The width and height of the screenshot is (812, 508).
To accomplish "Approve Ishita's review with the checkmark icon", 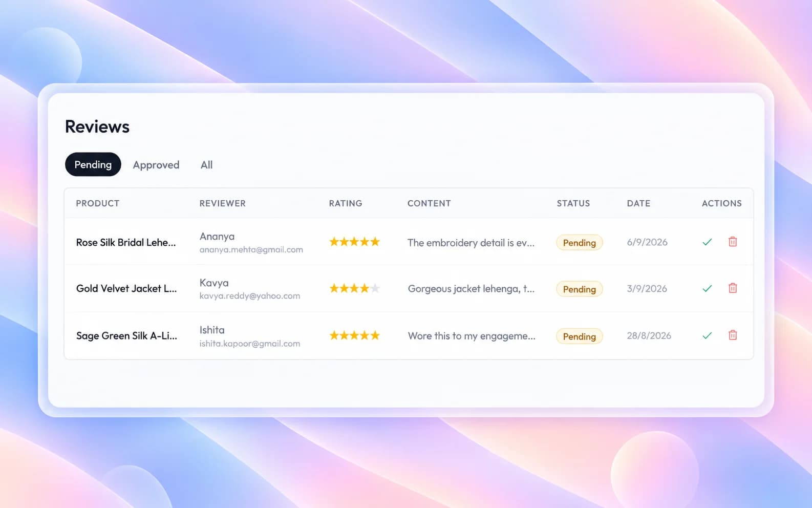I will point(707,335).
